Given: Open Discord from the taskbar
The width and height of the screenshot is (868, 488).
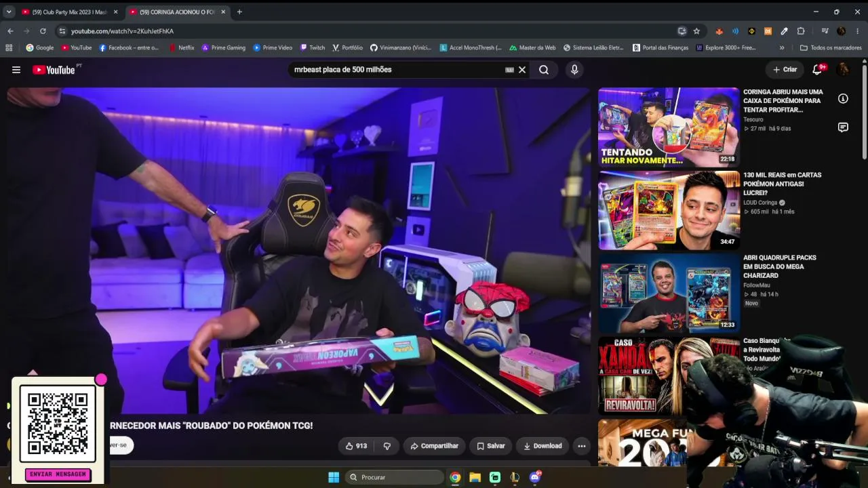Looking at the screenshot, I should click(x=534, y=477).
